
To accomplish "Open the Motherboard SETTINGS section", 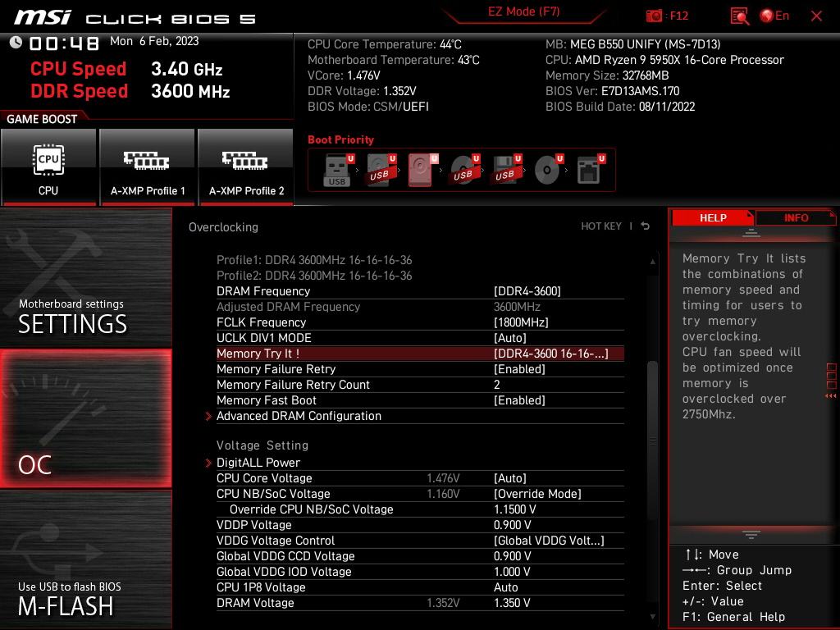I will tap(85, 277).
